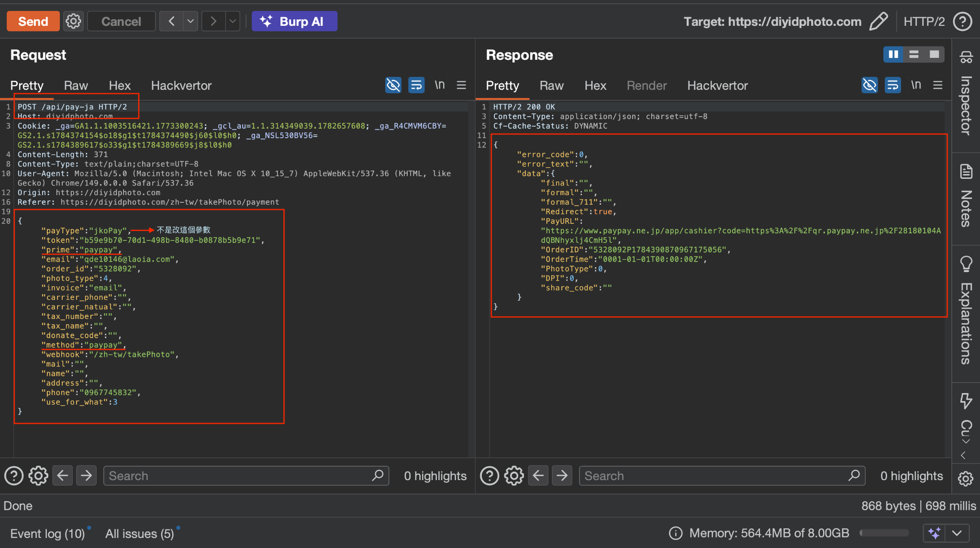Toggle word wrap in the Response panel

point(893,85)
